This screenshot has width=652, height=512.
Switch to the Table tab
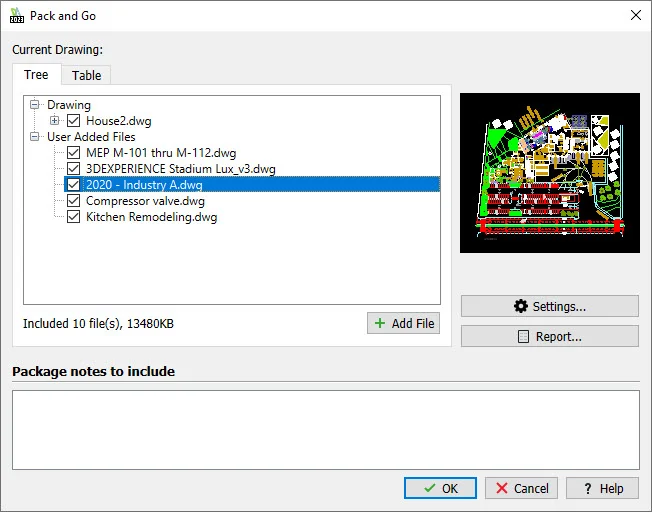click(86, 75)
